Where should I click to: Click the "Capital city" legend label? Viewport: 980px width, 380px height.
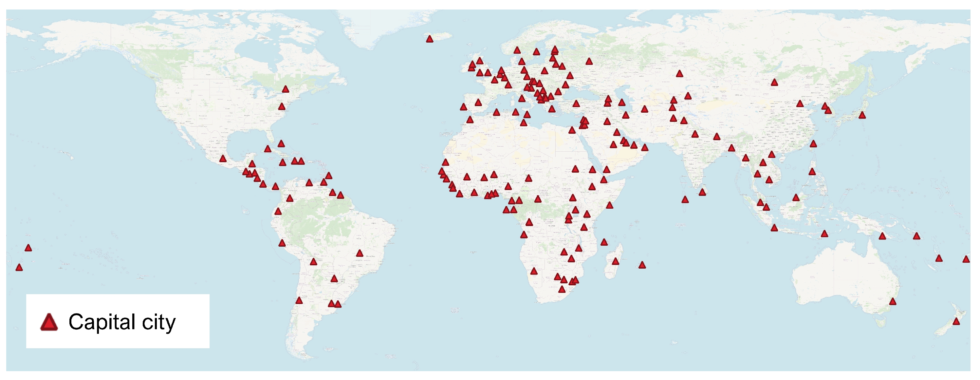pyautogui.click(x=122, y=322)
